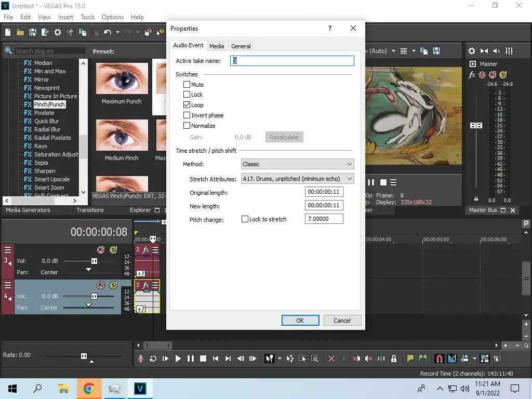Mute track 3 with its mute button
This screenshot has height=399, width=532.
(x=101, y=250)
